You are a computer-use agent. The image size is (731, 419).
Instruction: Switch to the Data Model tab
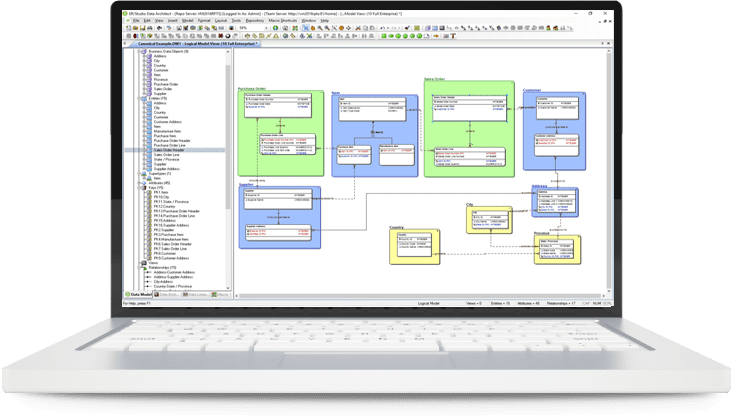(x=138, y=295)
